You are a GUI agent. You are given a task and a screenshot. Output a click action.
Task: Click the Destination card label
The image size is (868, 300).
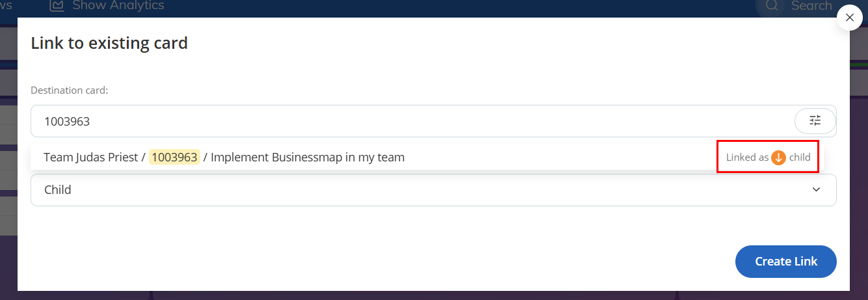70,90
